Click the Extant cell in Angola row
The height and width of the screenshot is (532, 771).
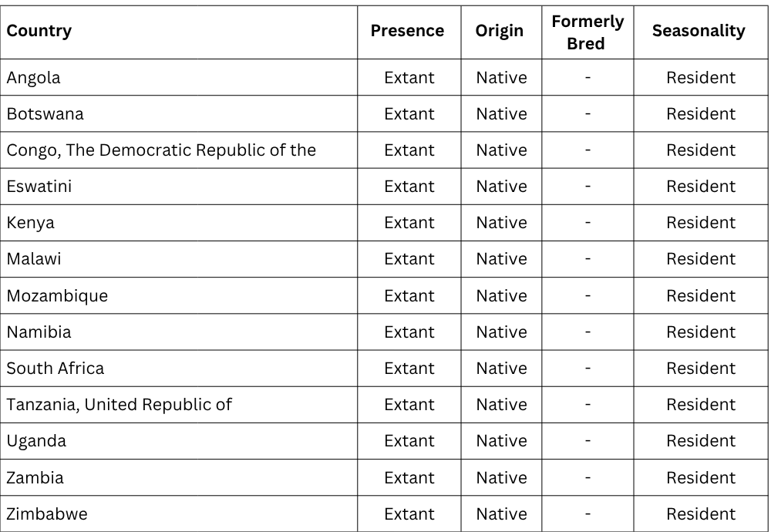(x=409, y=78)
